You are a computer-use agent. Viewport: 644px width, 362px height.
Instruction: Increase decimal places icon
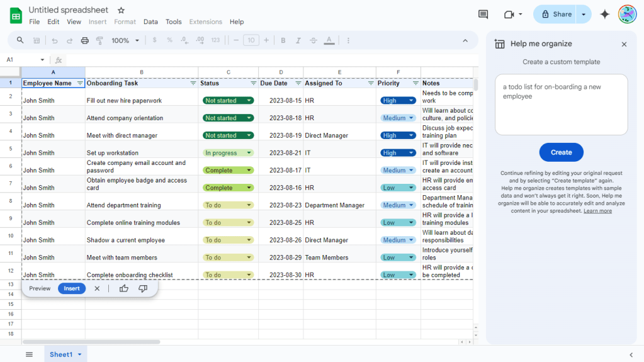(200, 40)
